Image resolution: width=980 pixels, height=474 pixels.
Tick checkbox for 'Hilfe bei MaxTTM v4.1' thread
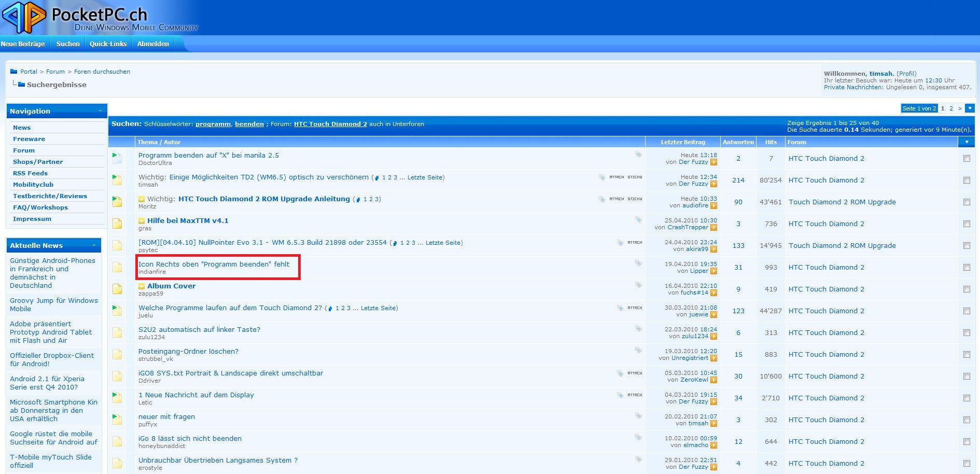coord(967,224)
